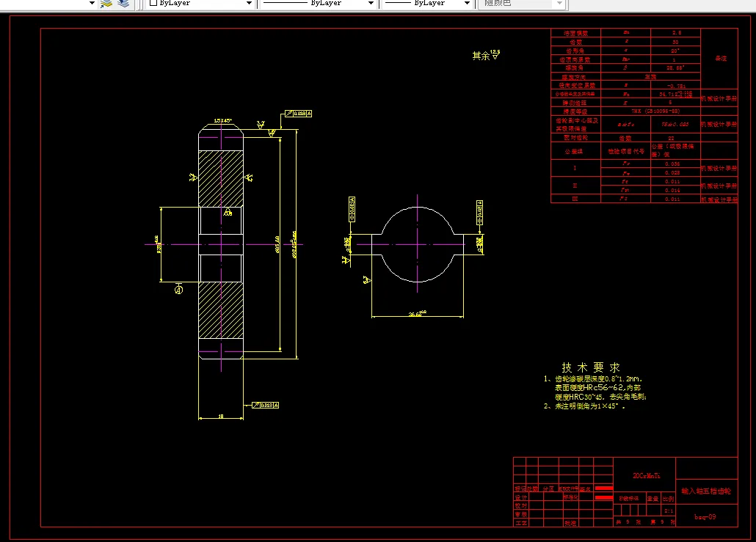Select the 技术要求 heading text
Screen dimensions: 756x542
point(591,367)
